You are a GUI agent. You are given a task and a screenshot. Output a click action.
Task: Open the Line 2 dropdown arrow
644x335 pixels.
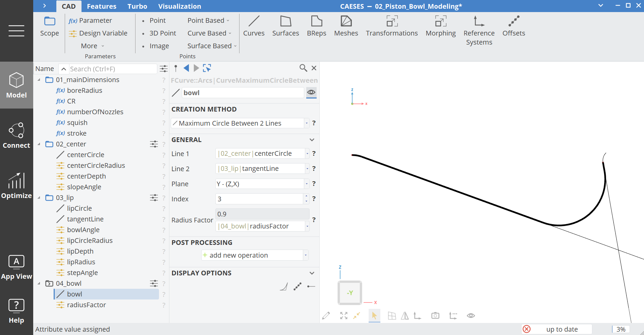307,169
